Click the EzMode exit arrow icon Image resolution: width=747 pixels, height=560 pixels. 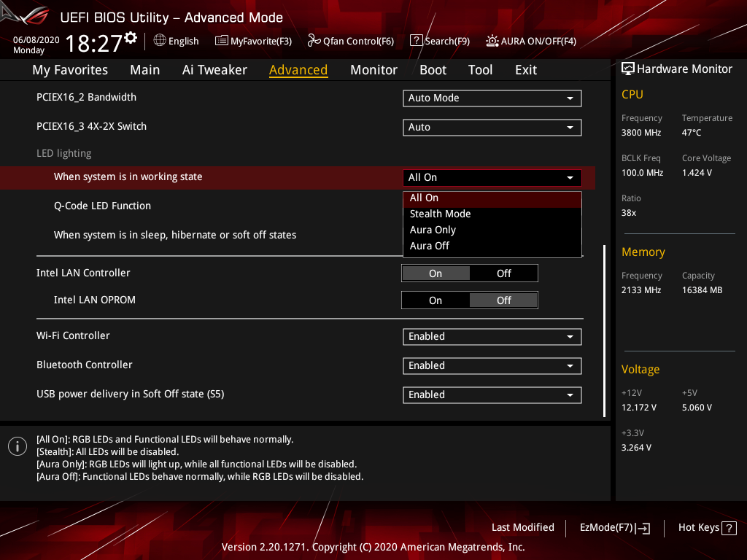643,528
